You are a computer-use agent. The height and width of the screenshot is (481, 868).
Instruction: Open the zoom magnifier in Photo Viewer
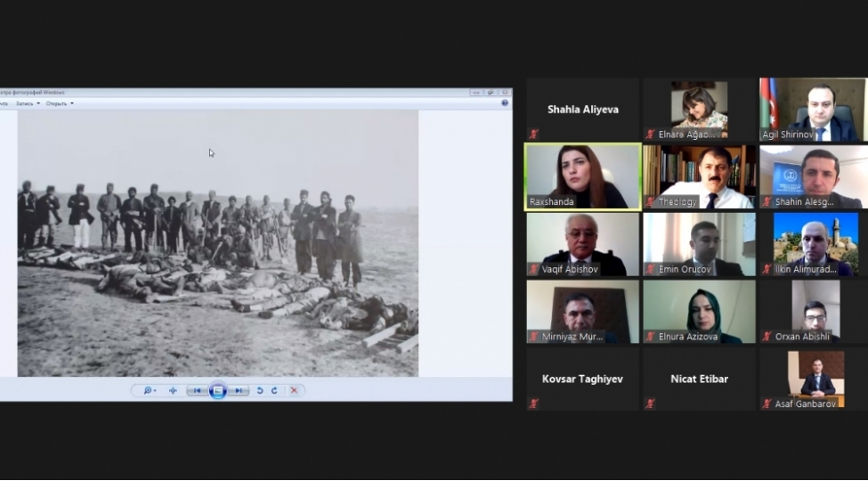pyautogui.click(x=150, y=391)
